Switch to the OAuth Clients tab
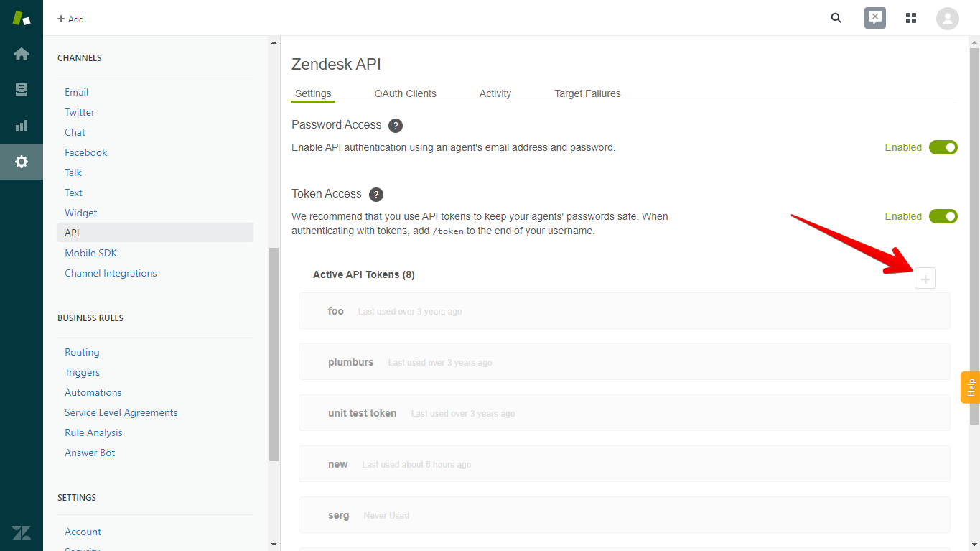This screenshot has width=980, height=551. coord(406,93)
